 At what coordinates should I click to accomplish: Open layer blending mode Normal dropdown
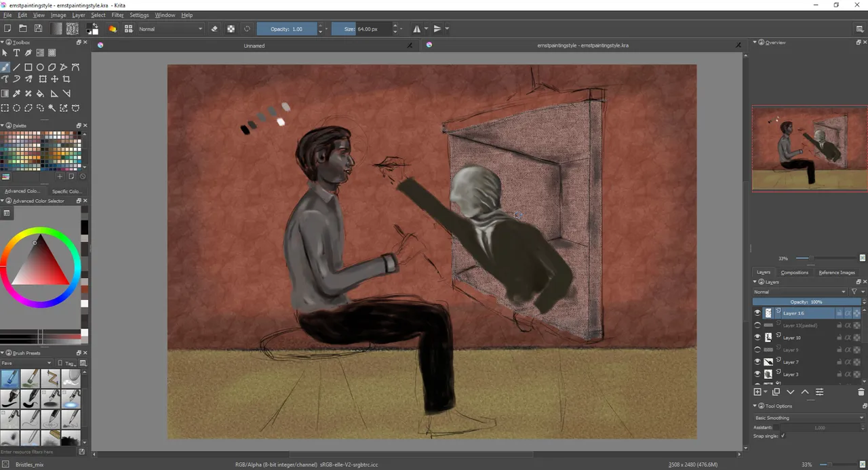[x=800, y=292]
